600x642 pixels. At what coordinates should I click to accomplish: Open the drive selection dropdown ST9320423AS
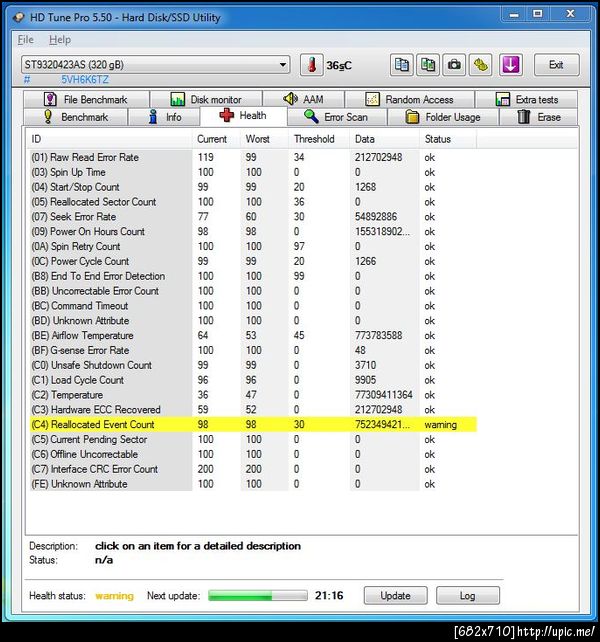[x=156, y=65]
